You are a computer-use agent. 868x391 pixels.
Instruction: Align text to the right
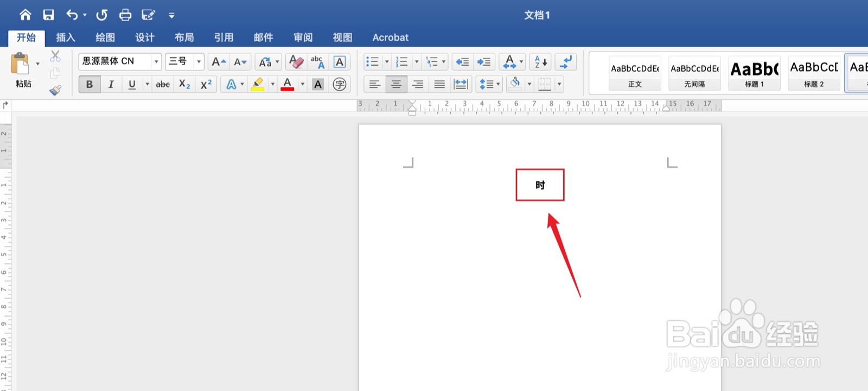(418, 84)
